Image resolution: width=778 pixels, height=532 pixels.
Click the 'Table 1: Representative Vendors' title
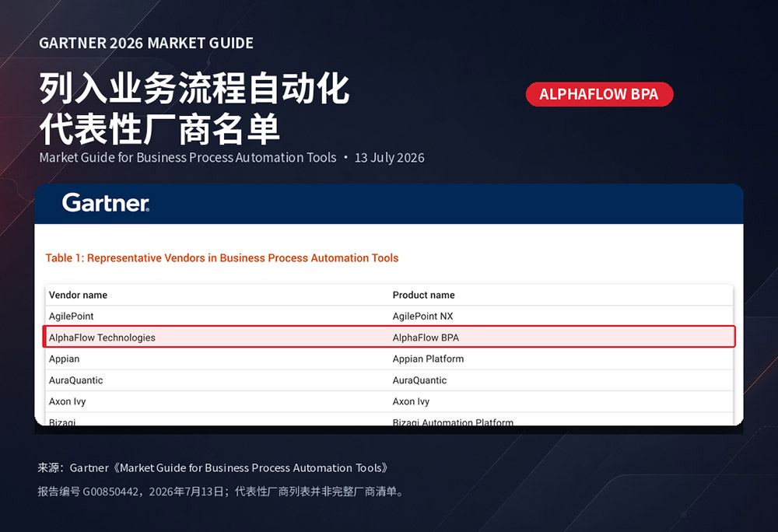coord(222,257)
